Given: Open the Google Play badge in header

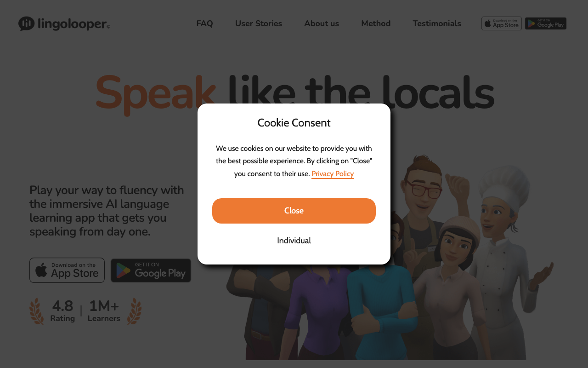Looking at the screenshot, I should [x=546, y=23].
